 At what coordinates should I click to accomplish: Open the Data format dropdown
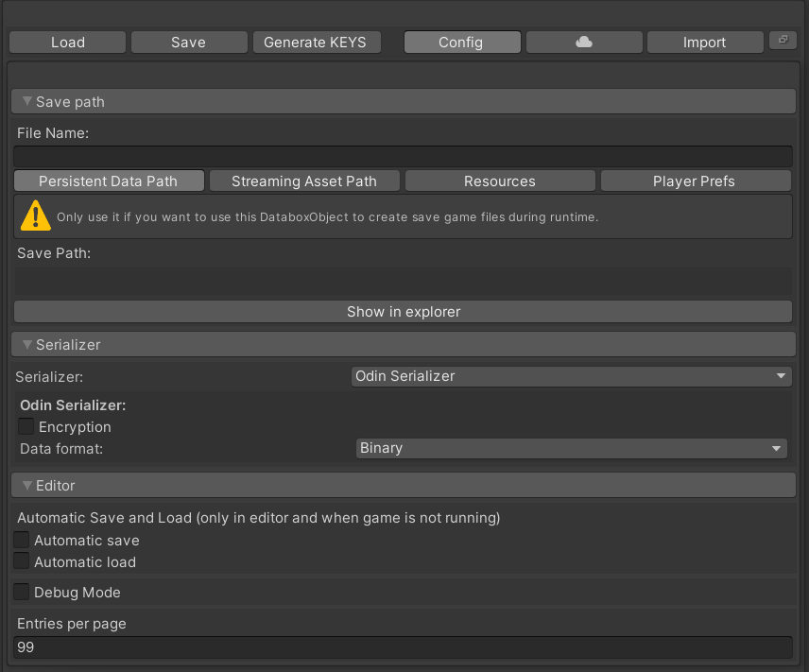coord(571,448)
